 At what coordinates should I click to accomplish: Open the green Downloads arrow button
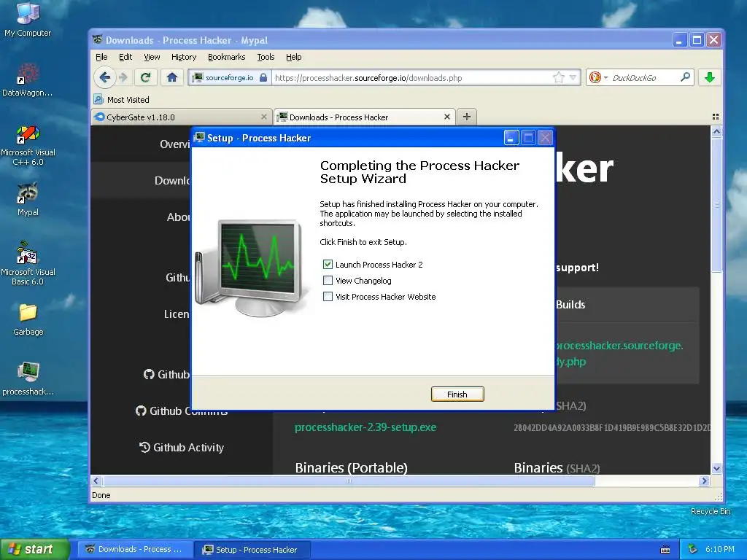point(709,77)
